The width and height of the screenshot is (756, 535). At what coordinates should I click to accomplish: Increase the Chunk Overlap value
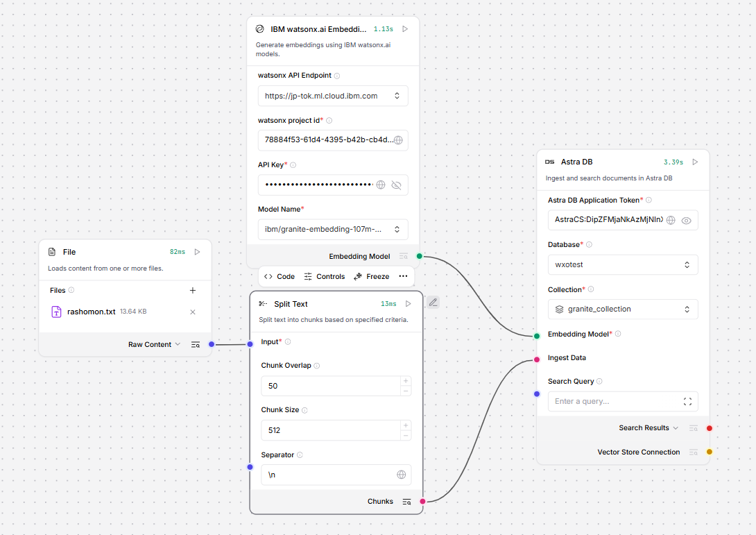[x=406, y=381]
